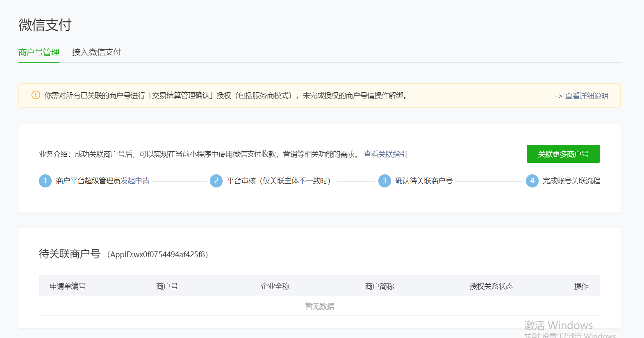Follow the 发起申请 link in step one
Viewport: 644px width, 338px height.
click(135, 181)
